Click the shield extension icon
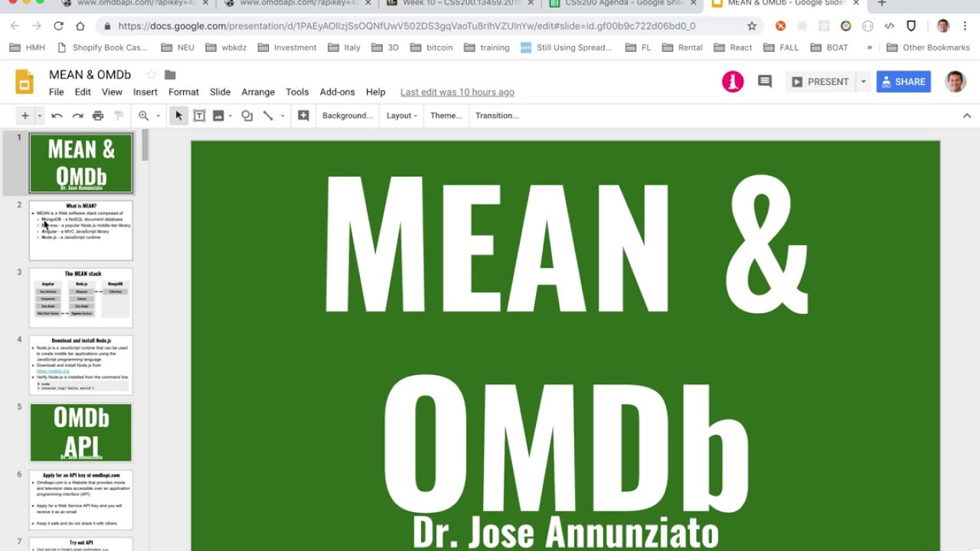The image size is (980, 551). tap(911, 26)
